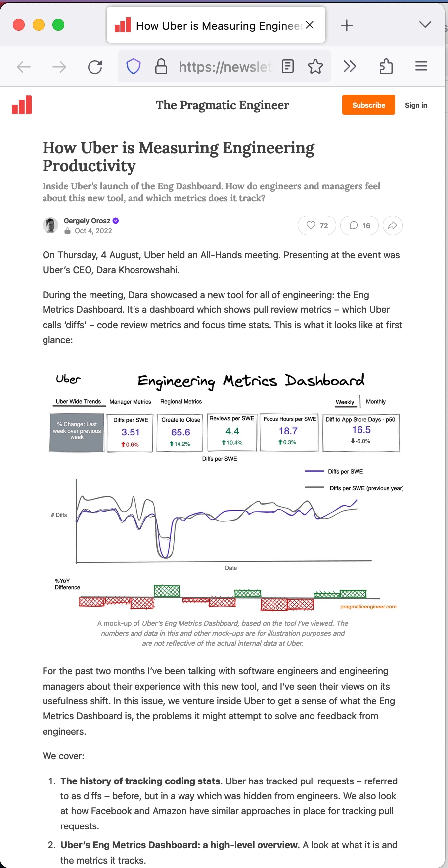Click the Firefox tracking protection shield icon

134,66
